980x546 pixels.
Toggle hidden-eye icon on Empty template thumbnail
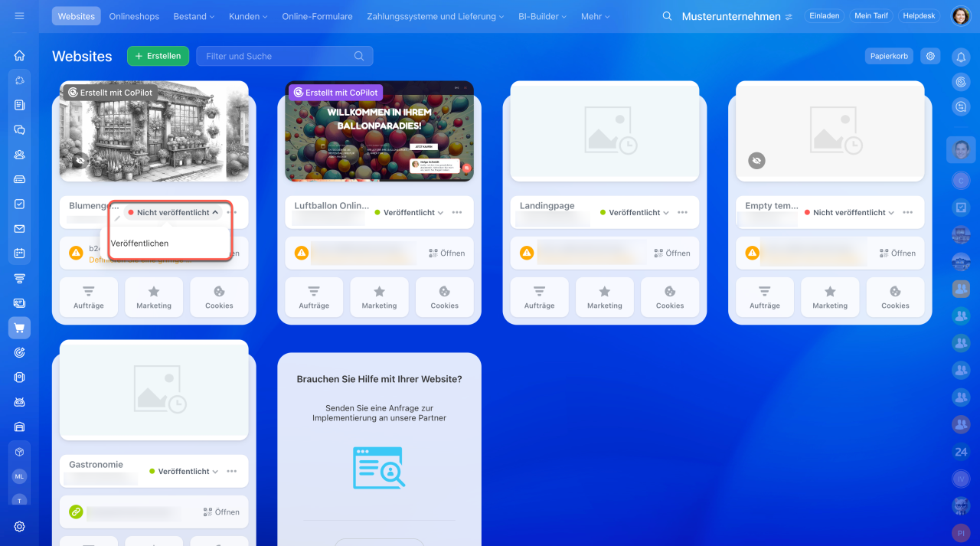coord(756,161)
